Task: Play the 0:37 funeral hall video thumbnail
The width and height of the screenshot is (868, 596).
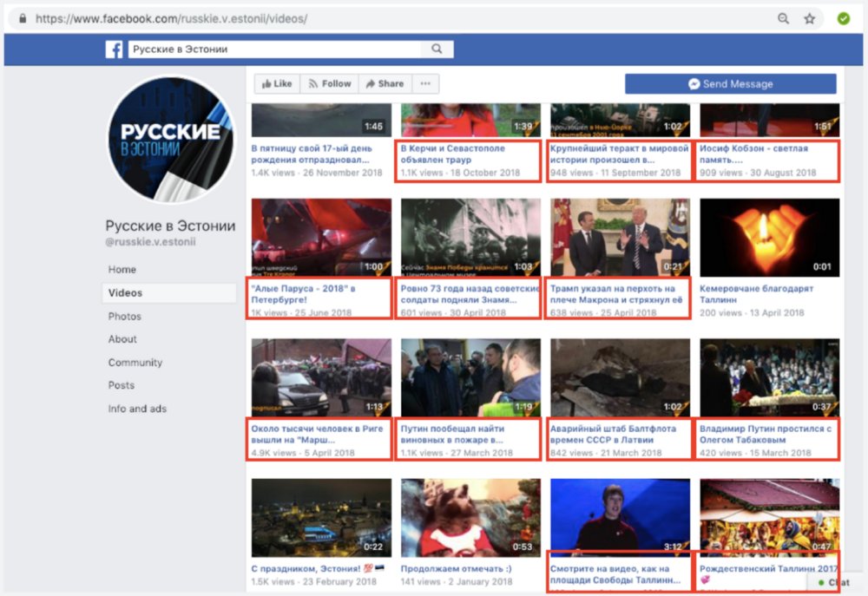Action: pyautogui.click(x=769, y=377)
